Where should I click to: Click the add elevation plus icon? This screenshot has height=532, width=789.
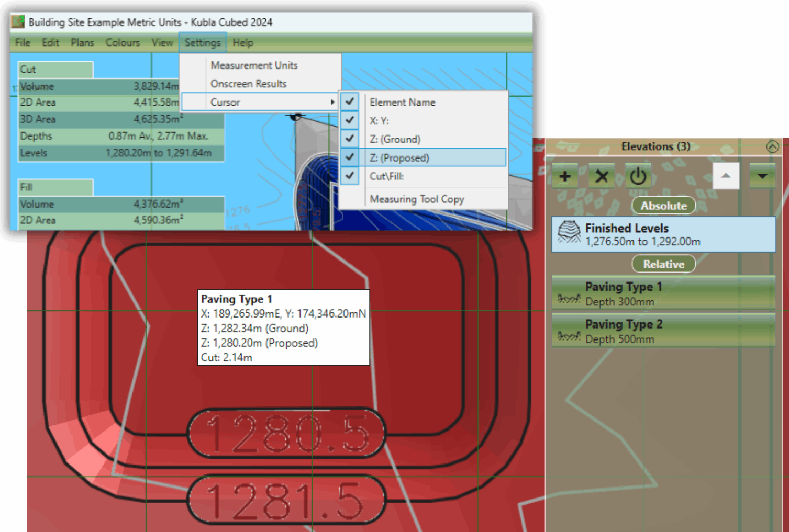(x=565, y=176)
